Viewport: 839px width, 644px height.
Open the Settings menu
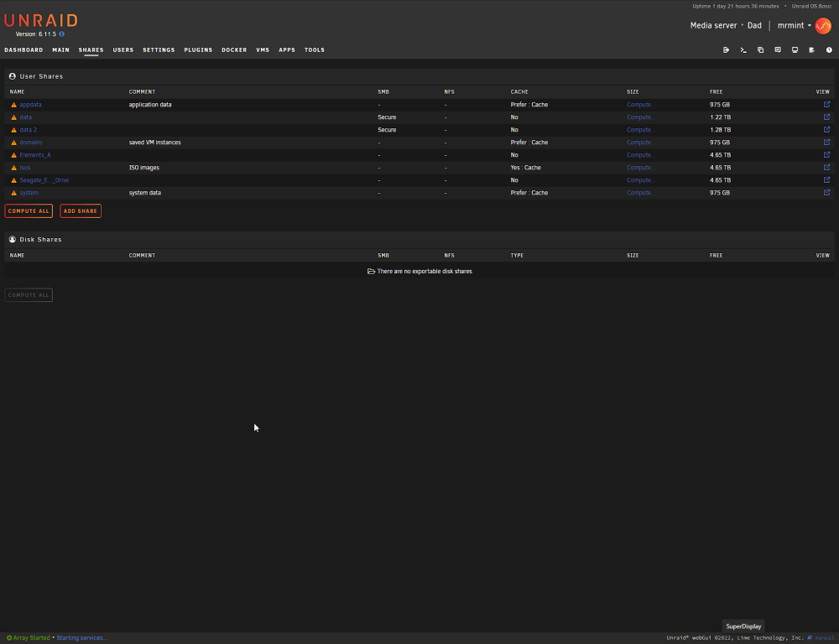pos(159,49)
